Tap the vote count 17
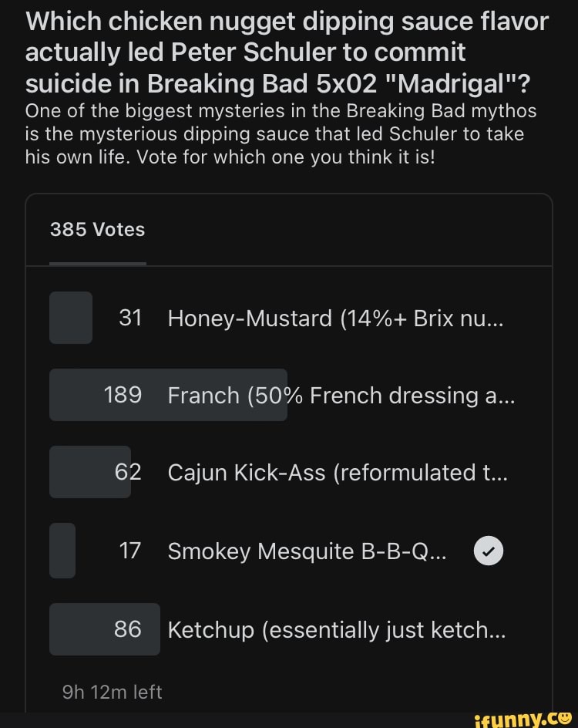This screenshot has height=728, width=578. [130, 551]
